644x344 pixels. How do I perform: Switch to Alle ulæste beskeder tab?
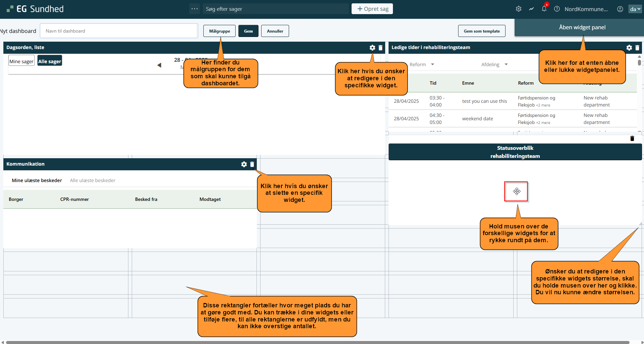92,180
